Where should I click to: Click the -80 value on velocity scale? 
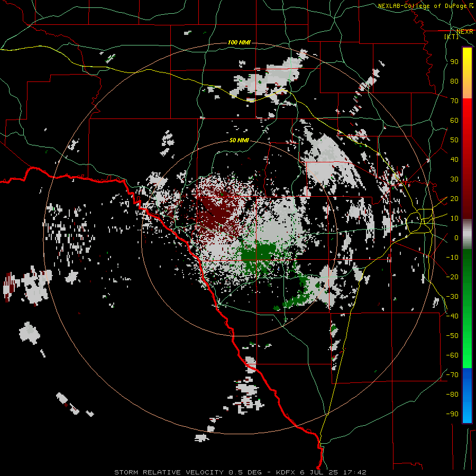point(452,395)
